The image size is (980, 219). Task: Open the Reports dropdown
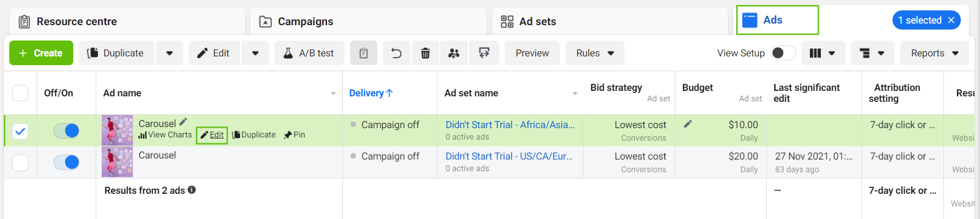pos(934,53)
